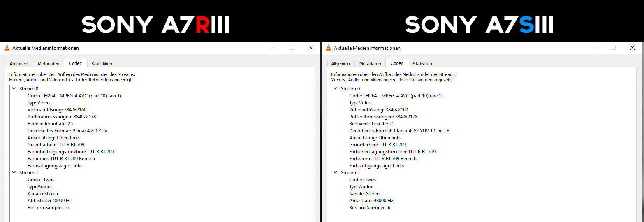The height and width of the screenshot is (222, 644).
Task: Select 'Typ: Video' row in A7SIII window
Action: [360, 103]
